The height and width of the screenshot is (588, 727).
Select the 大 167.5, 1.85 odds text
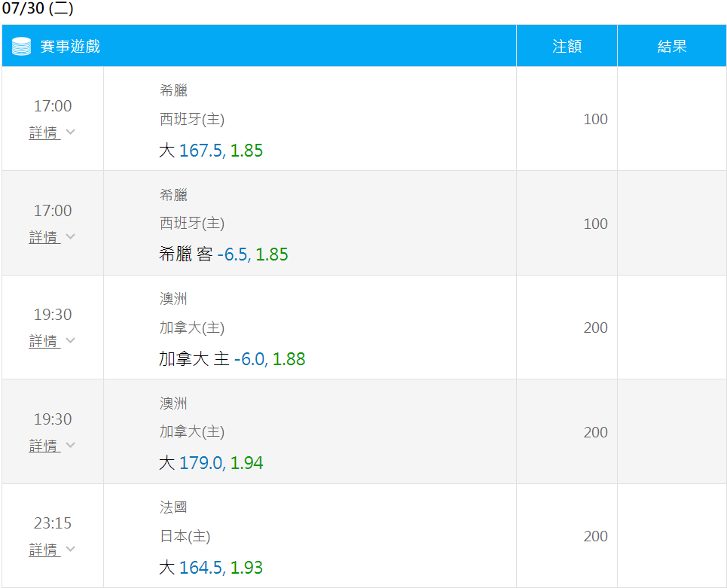click(x=211, y=151)
